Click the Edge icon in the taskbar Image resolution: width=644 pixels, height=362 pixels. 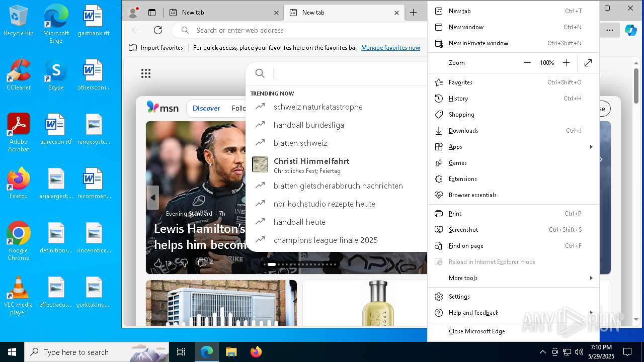[207, 352]
